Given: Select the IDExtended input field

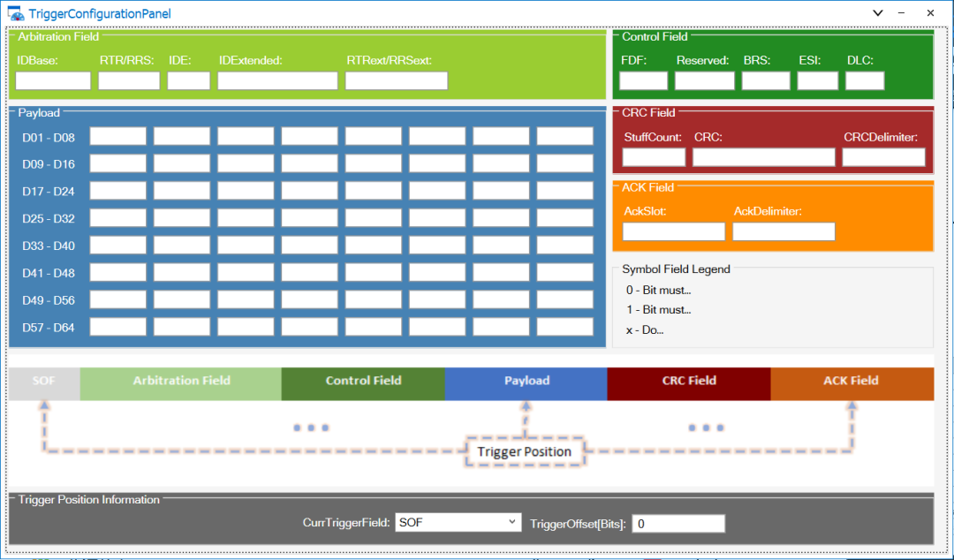Looking at the screenshot, I should point(277,81).
